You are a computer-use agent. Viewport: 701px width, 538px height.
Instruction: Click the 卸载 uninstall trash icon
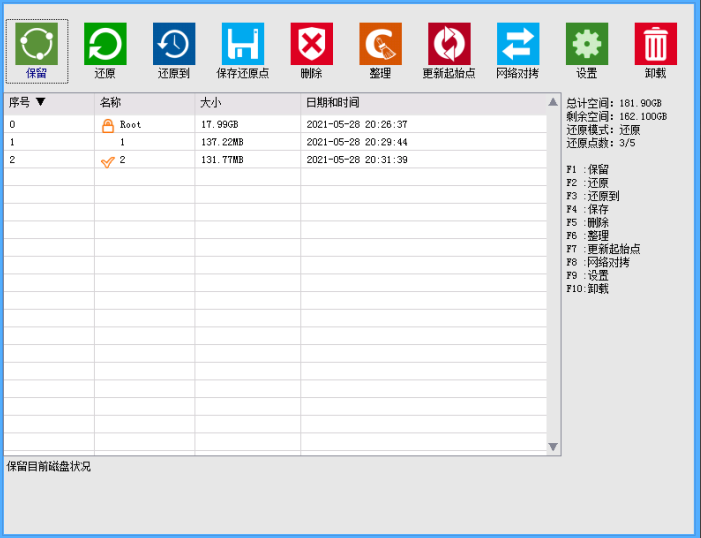pos(656,44)
